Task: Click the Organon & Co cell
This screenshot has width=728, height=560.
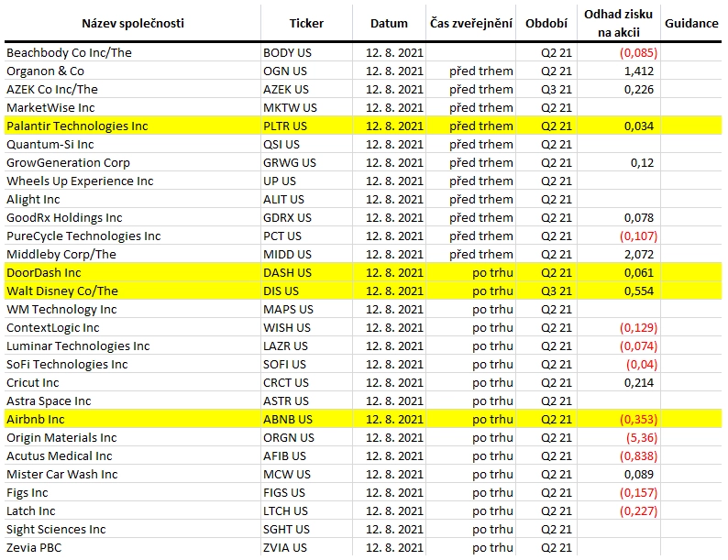Action: 132,71
